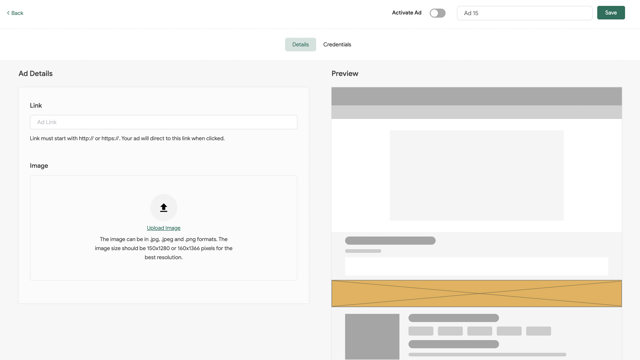Click the large light image placeholder in preview
Viewport: 640px width, 360px height.
click(476, 176)
